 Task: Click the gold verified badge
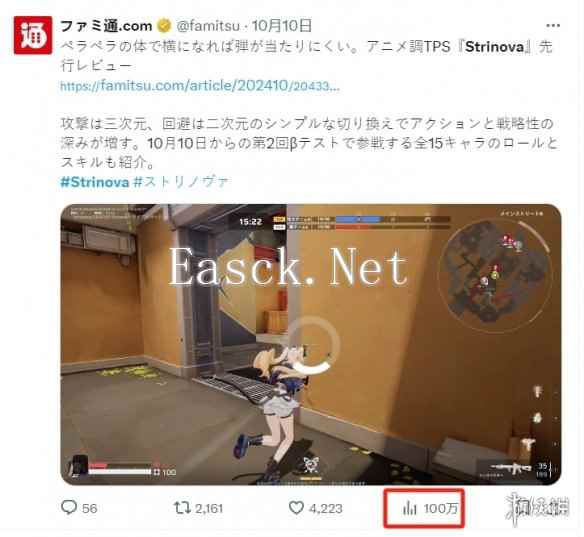[164, 26]
